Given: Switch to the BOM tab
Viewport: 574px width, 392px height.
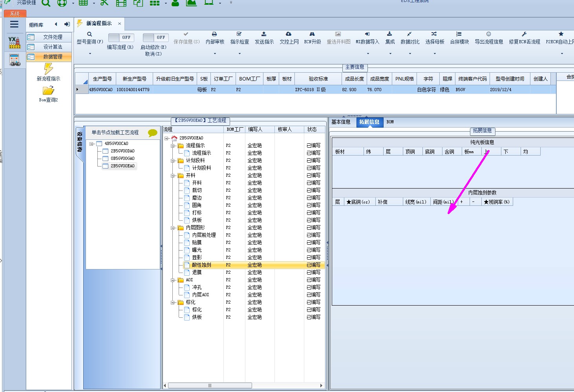Looking at the screenshot, I should (x=390, y=122).
